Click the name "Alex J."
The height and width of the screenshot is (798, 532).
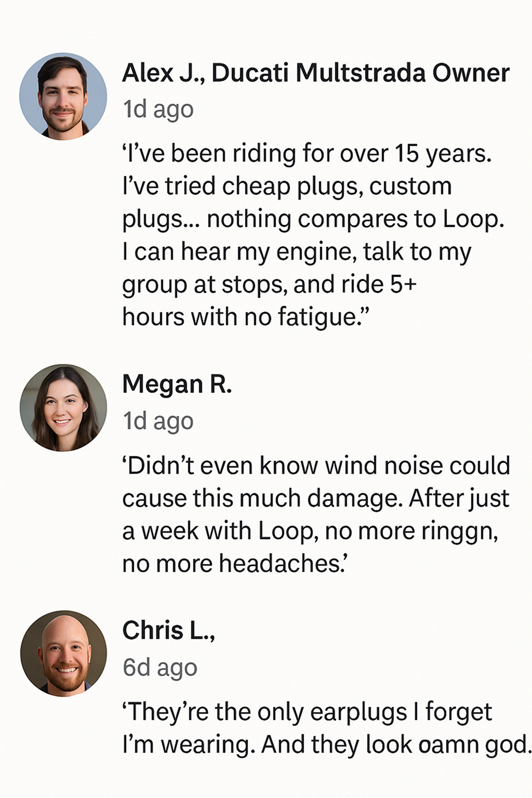[162, 73]
